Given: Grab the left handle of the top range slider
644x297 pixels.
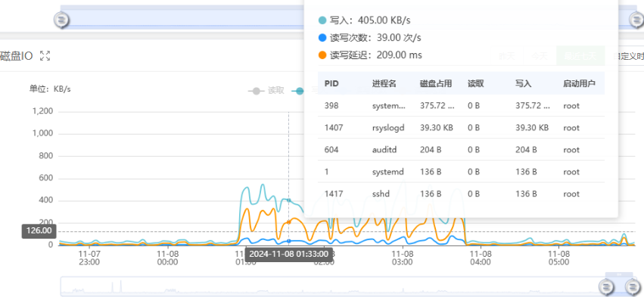Looking at the screenshot, I should pyautogui.click(x=61, y=20).
